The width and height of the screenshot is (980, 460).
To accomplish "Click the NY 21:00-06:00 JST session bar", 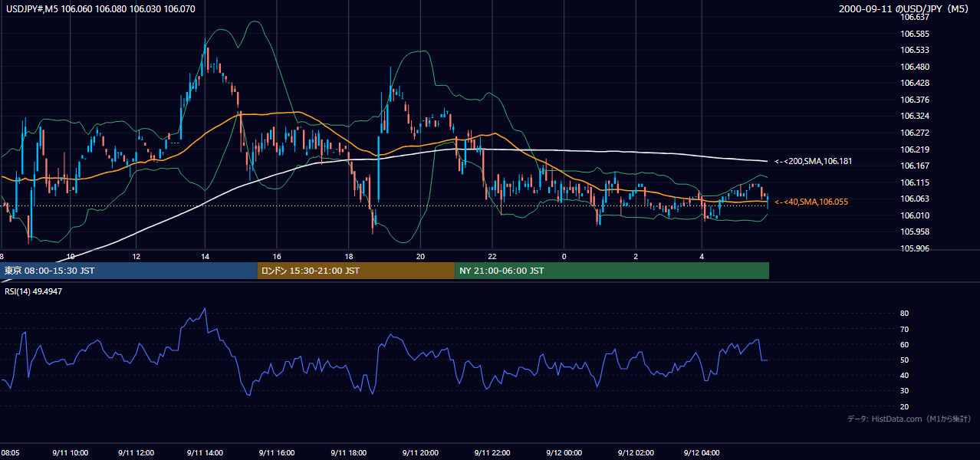I will point(612,271).
